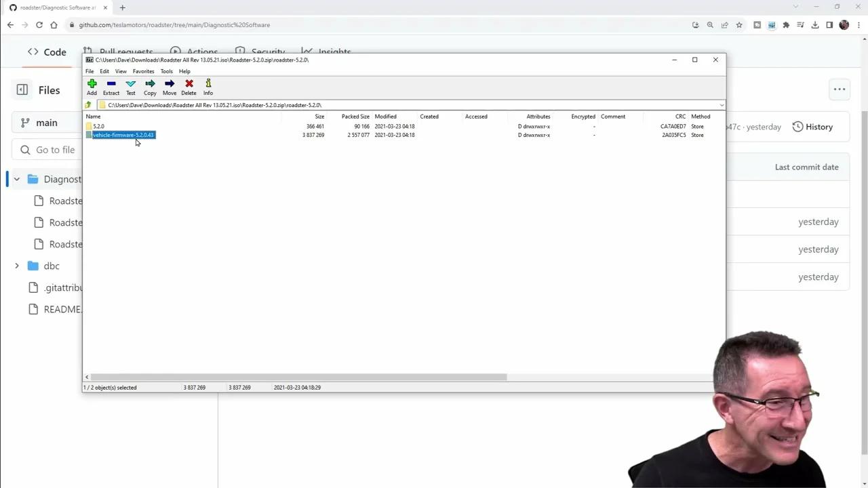The width and height of the screenshot is (868, 488).
Task: Click the Go to file search box
Action: pos(54,150)
